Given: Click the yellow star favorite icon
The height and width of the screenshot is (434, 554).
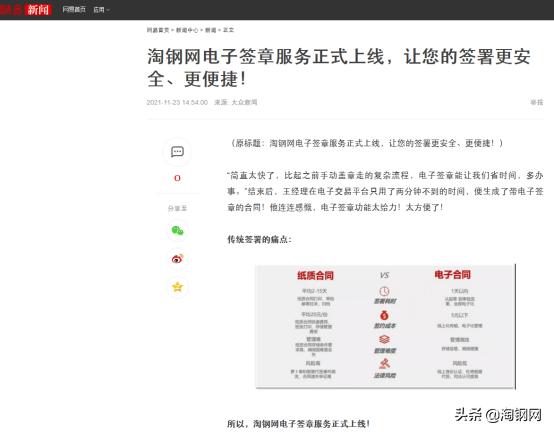Looking at the screenshot, I should (x=177, y=287).
